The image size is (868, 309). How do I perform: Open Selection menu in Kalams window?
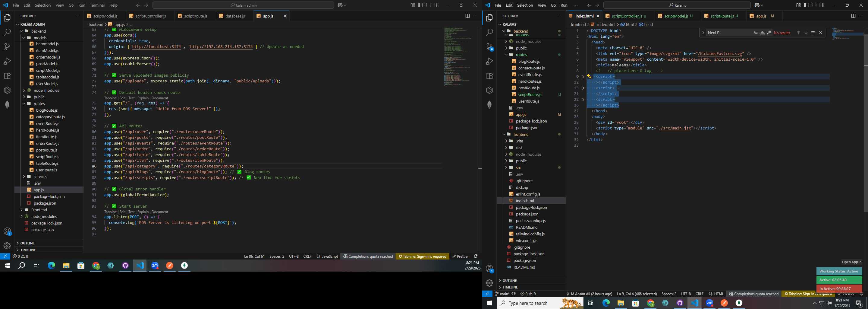click(x=525, y=5)
